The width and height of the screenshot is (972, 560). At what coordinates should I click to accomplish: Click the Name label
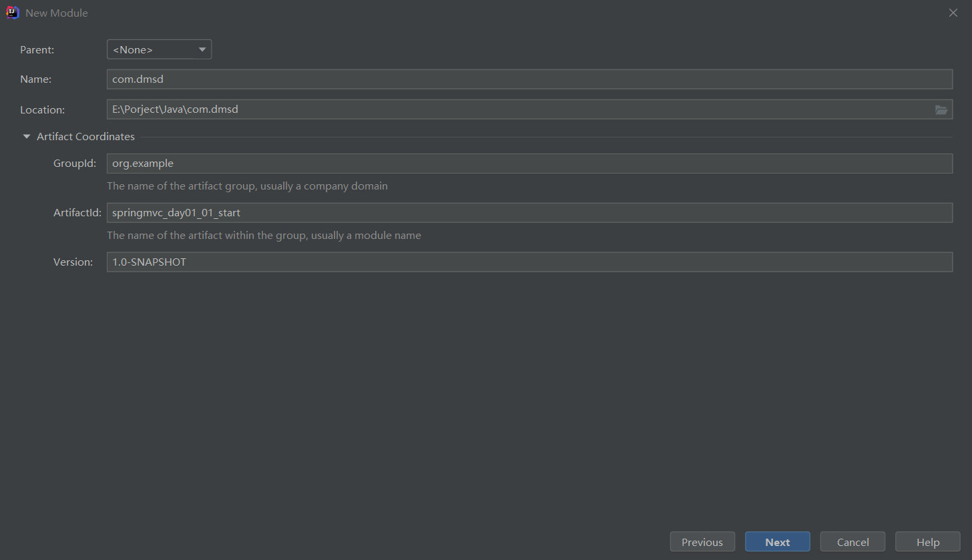coord(36,79)
